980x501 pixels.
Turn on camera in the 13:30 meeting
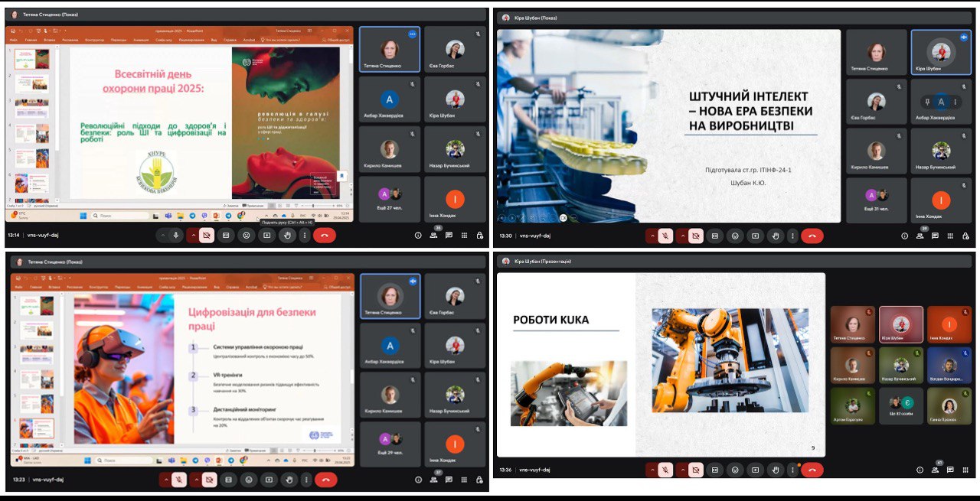point(695,236)
